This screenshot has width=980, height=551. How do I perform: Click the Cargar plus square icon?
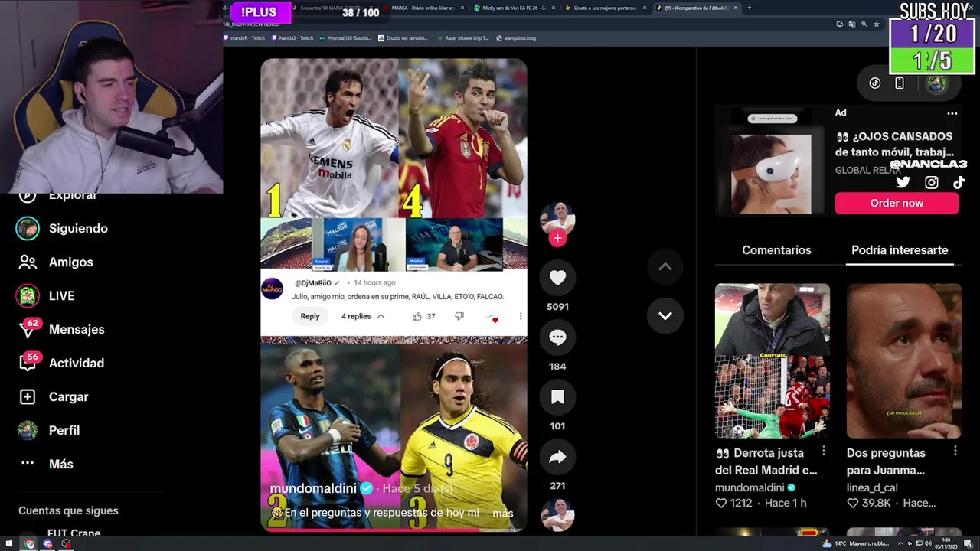click(28, 396)
